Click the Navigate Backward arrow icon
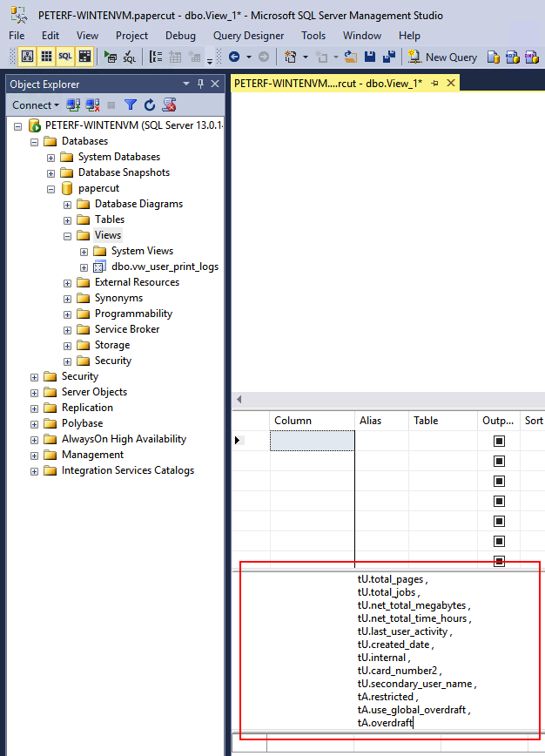 tap(234, 57)
